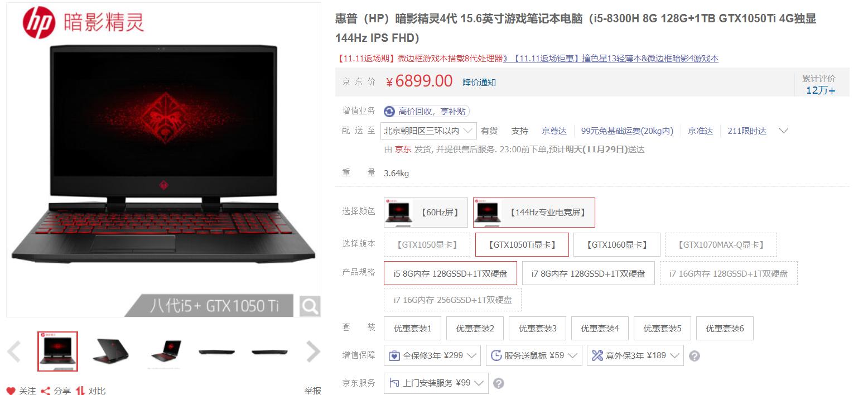
Task: Click the 对比 compare icon
Action: pyautogui.click(x=80, y=391)
